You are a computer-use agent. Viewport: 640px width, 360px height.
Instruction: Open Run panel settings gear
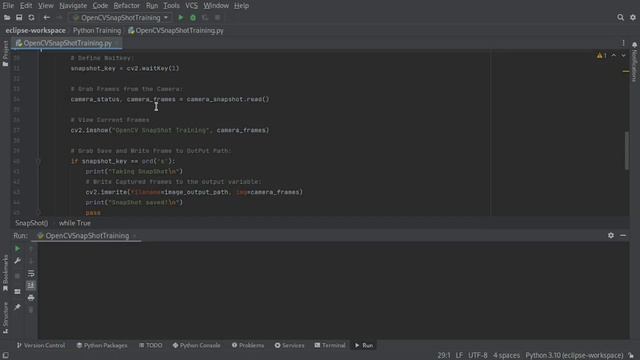(x=611, y=236)
